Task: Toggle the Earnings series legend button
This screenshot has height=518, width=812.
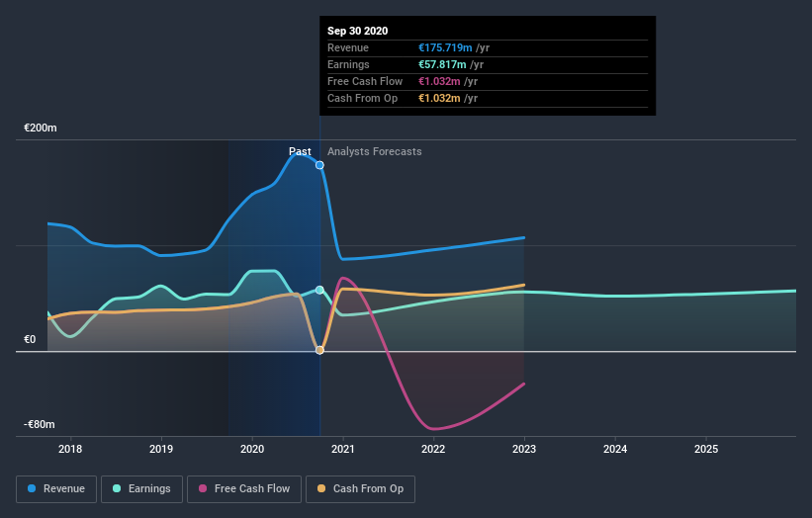Action: 141,489
